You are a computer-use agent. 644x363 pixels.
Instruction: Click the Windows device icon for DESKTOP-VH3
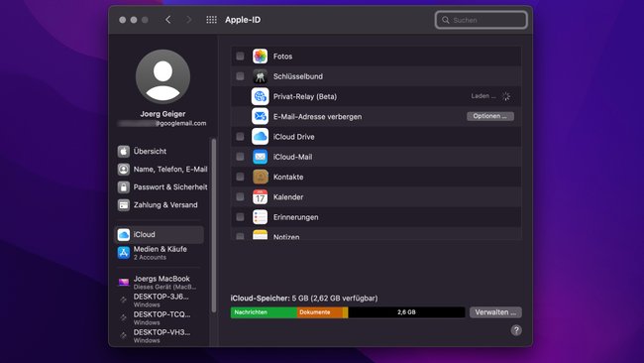click(x=123, y=335)
